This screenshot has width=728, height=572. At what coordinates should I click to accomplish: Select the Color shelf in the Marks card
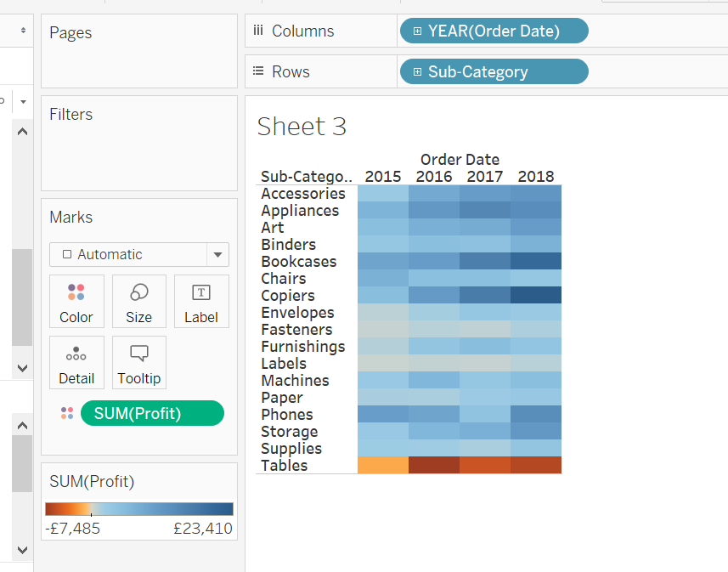click(x=76, y=302)
